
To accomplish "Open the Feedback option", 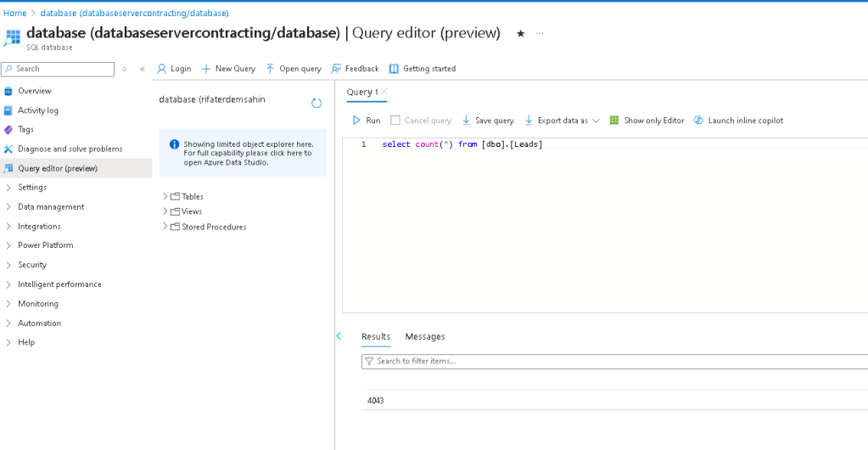I will [355, 69].
